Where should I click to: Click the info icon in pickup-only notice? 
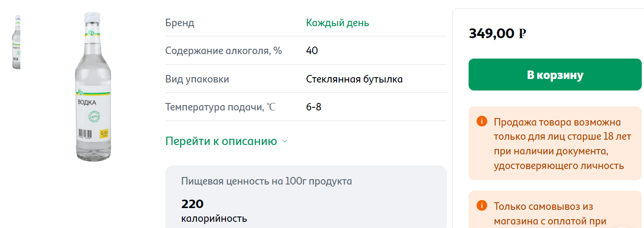pos(481,206)
